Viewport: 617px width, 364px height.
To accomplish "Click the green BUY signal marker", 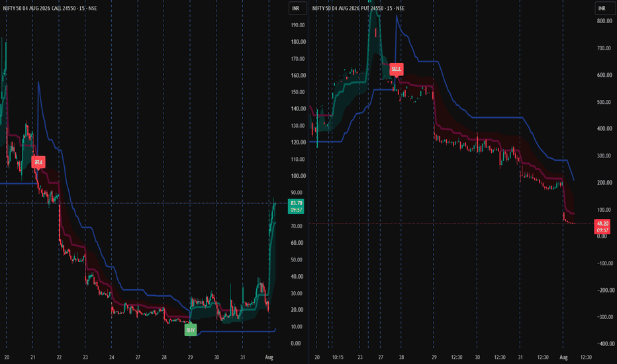I will pyautogui.click(x=191, y=330).
